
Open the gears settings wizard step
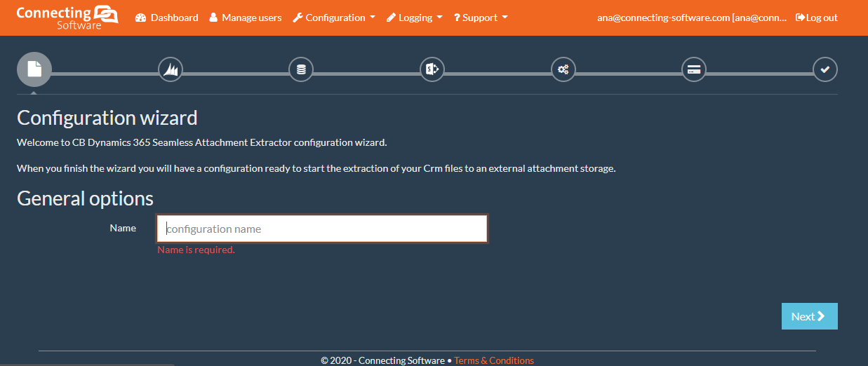[x=563, y=69]
